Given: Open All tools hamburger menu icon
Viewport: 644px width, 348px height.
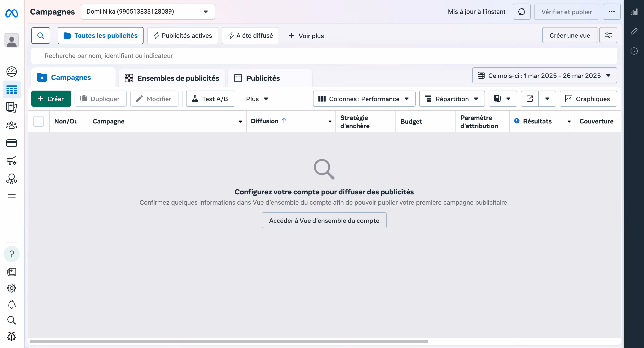Looking at the screenshot, I should click(x=11, y=198).
